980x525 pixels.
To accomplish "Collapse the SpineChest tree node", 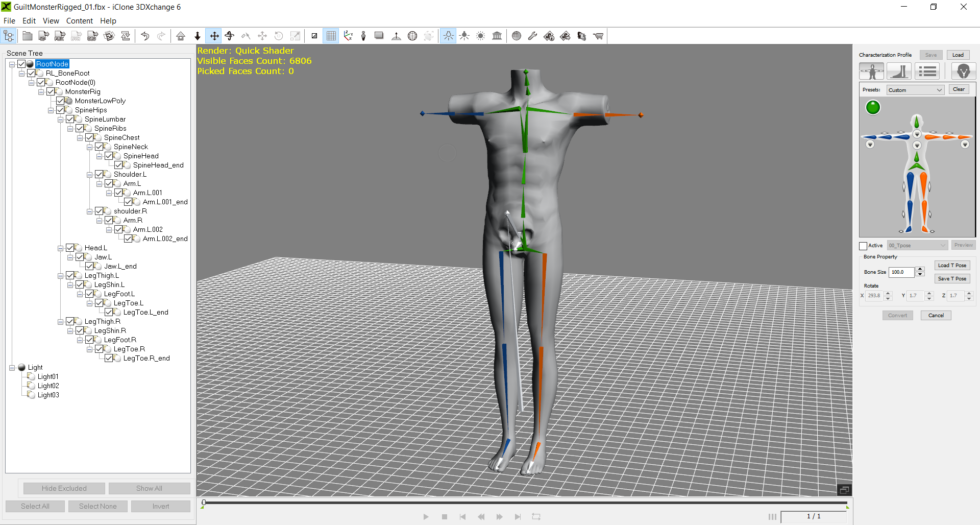I will [x=80, y=138].
